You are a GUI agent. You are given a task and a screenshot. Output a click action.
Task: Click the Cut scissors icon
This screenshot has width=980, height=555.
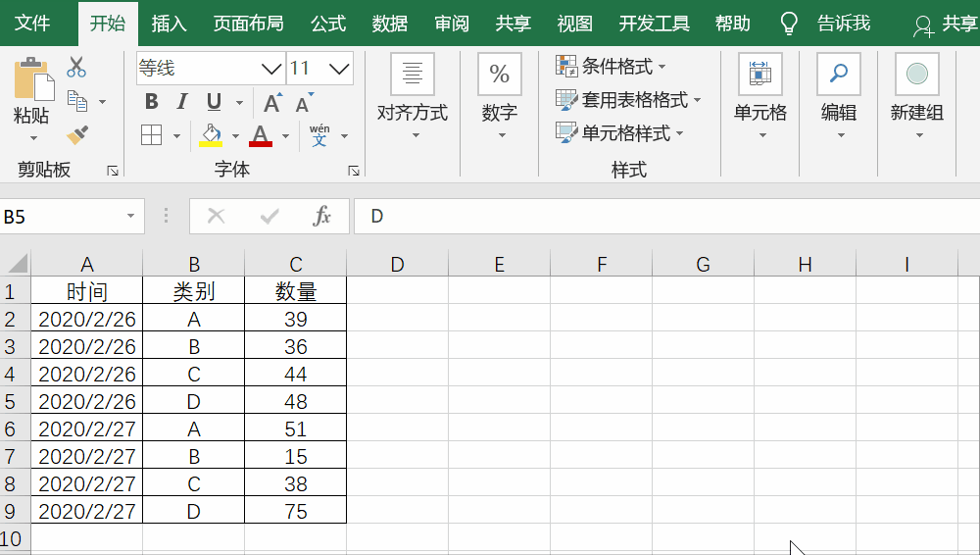[x=76, y=67]
